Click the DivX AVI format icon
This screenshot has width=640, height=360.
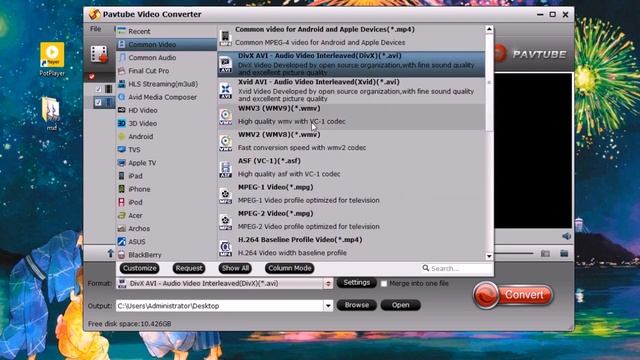tap(225, 64)
